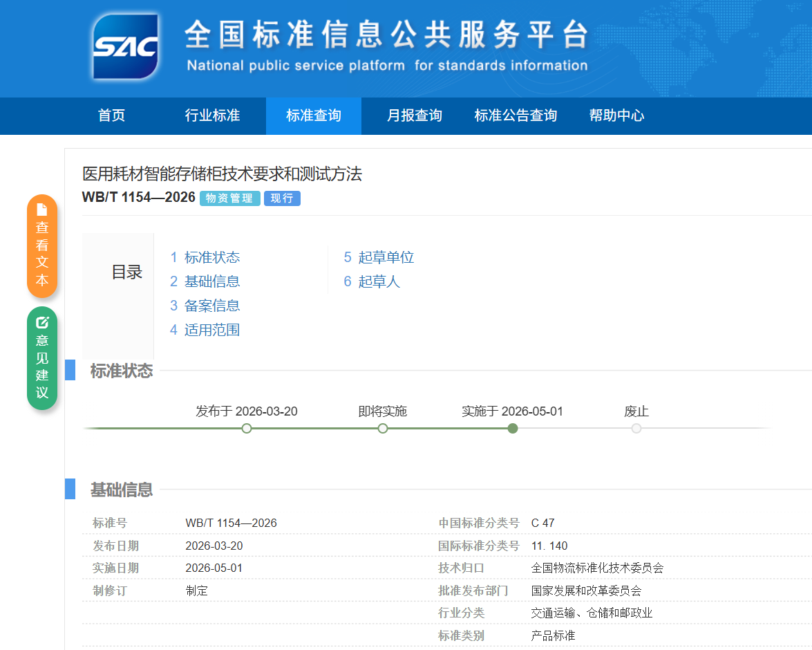The image size is (812, 650).
Task: Click the 现行 status tag
Action: click(x=282, y=198)
